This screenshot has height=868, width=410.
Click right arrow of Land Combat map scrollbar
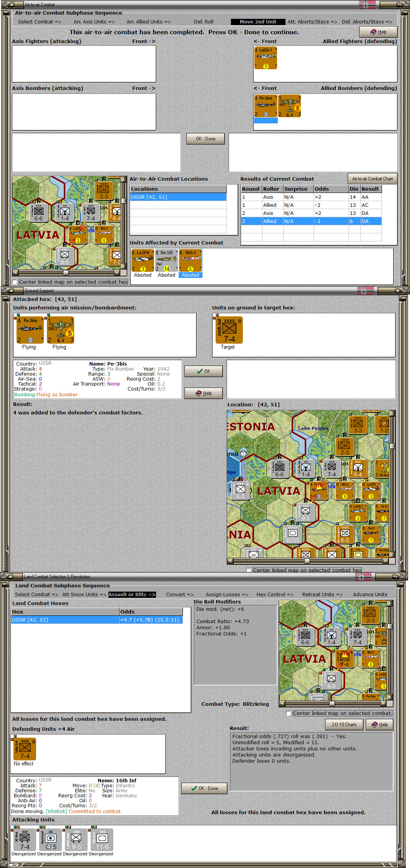pos(383,704)
